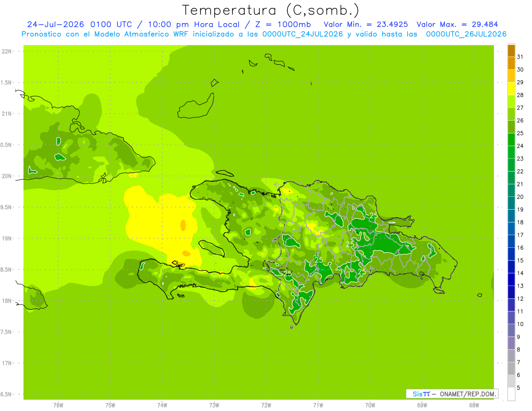
Task: Click legend value 31
Action: click(x=520, y=57)
